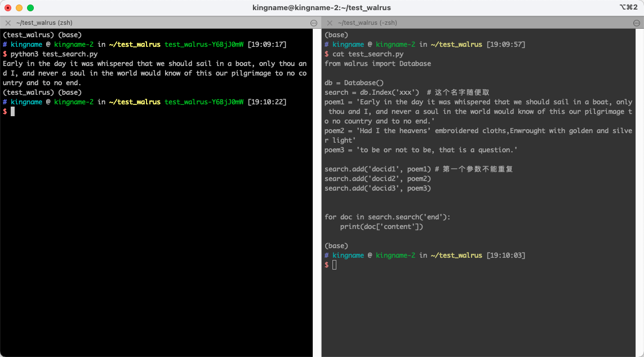Click the poem3 assignment line
The height and width of the screenshot is (357, 644).
pos(421,150)
